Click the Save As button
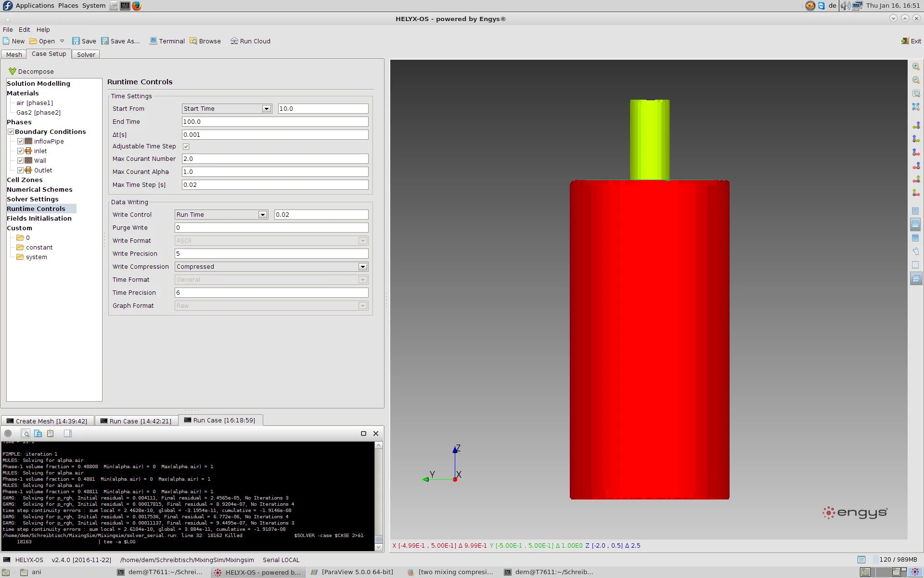The height and width of the screenshot is (578, 924). click(120, 41)
